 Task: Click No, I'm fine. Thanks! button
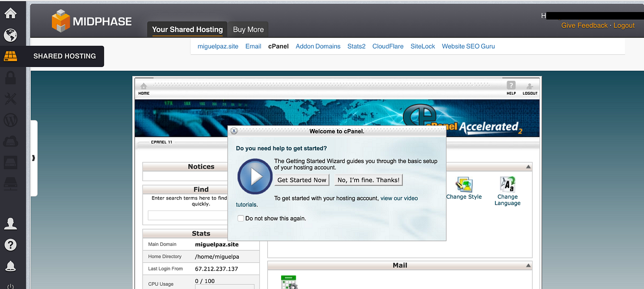(x=368, y=180)
